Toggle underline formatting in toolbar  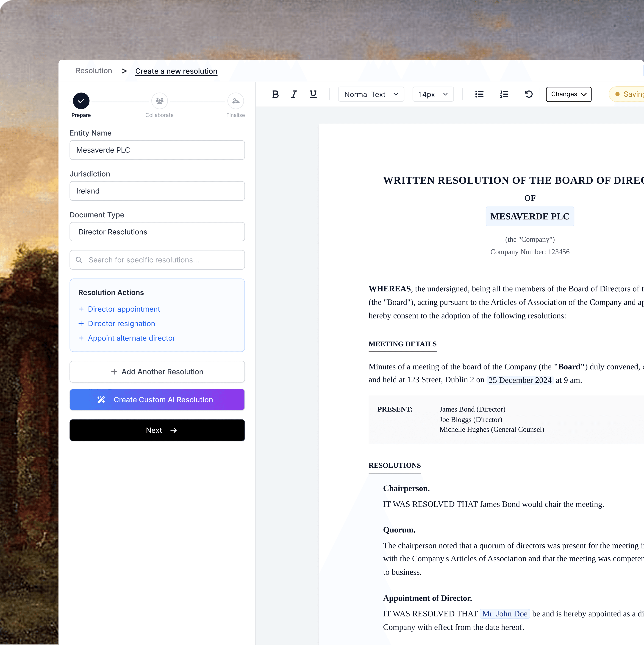coord(313,94)
